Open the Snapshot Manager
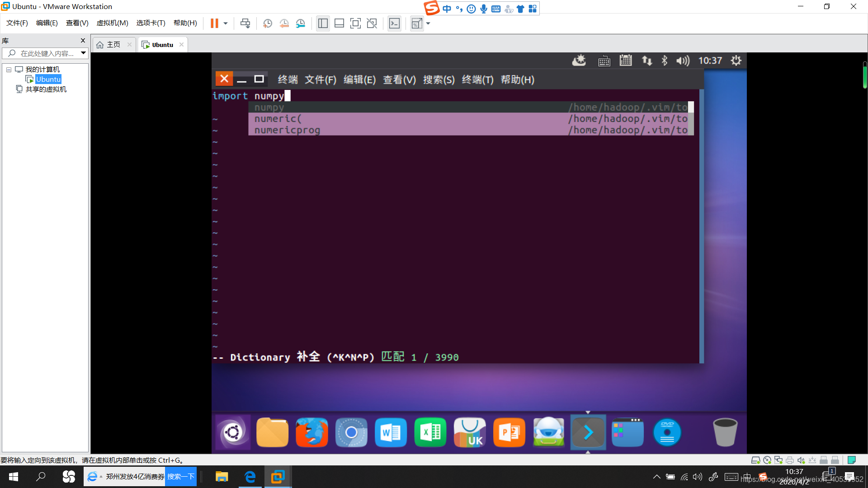 (301, 23)
